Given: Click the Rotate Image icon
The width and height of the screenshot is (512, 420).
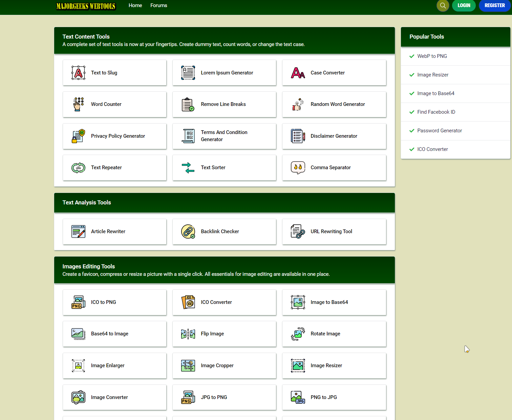Looking at the screenshot, I should click(x=298, y=334).
